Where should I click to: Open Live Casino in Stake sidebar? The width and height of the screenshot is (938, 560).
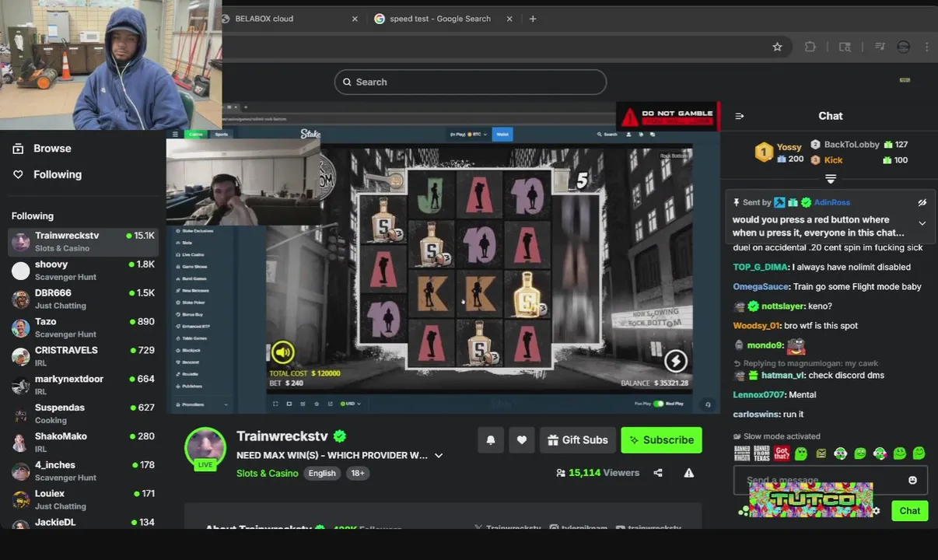click(193, 255)
